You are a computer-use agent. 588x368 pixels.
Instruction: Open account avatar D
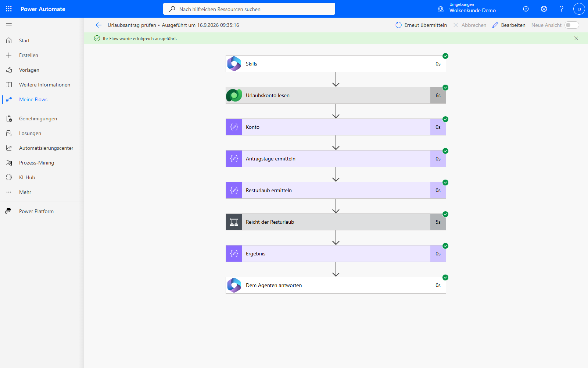[579, 9]
